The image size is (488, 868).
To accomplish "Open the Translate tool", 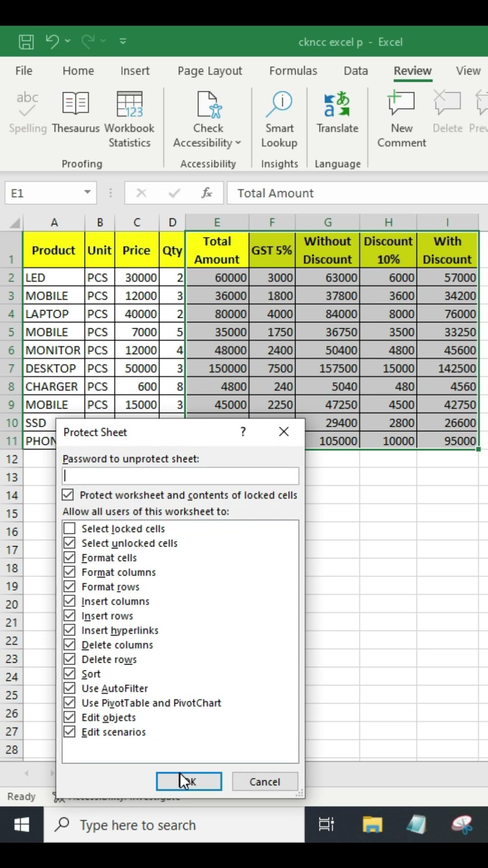I will pyautogui.click(x=338, y=113).
